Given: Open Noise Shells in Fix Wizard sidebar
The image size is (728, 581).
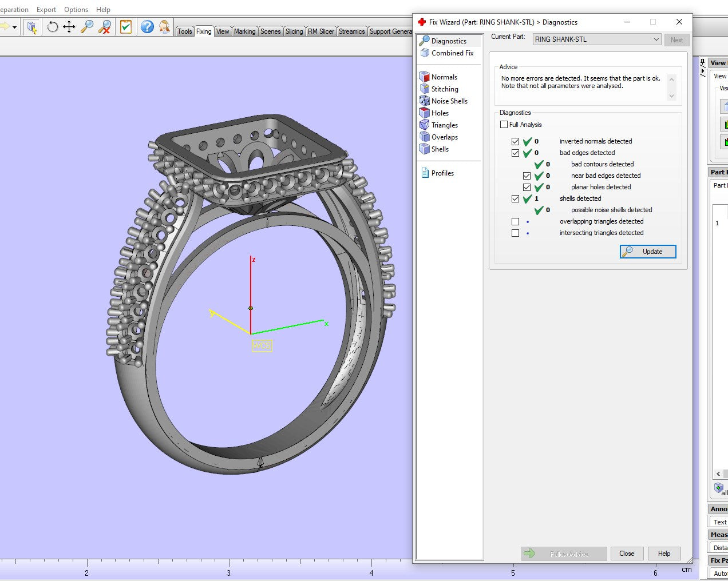Looking at the screenshot, I should tap(449, 101).
